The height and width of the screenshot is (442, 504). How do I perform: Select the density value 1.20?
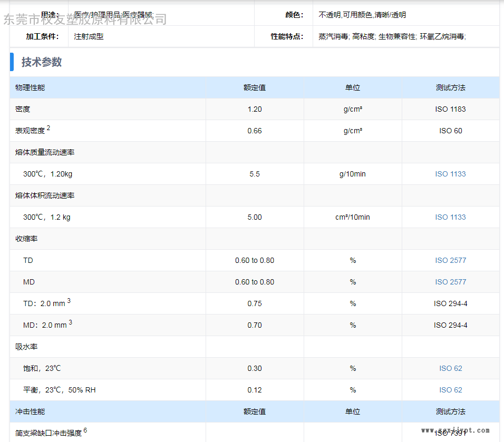click(255, 109)
